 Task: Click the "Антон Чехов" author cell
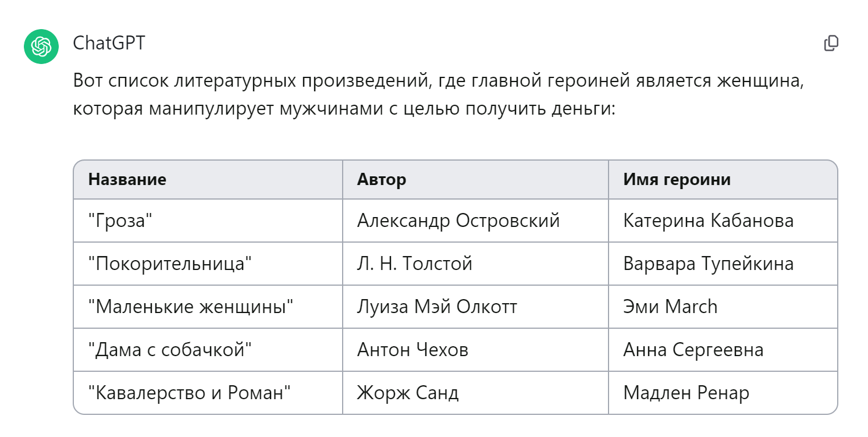pyautogui.click(x=412, y=350)
